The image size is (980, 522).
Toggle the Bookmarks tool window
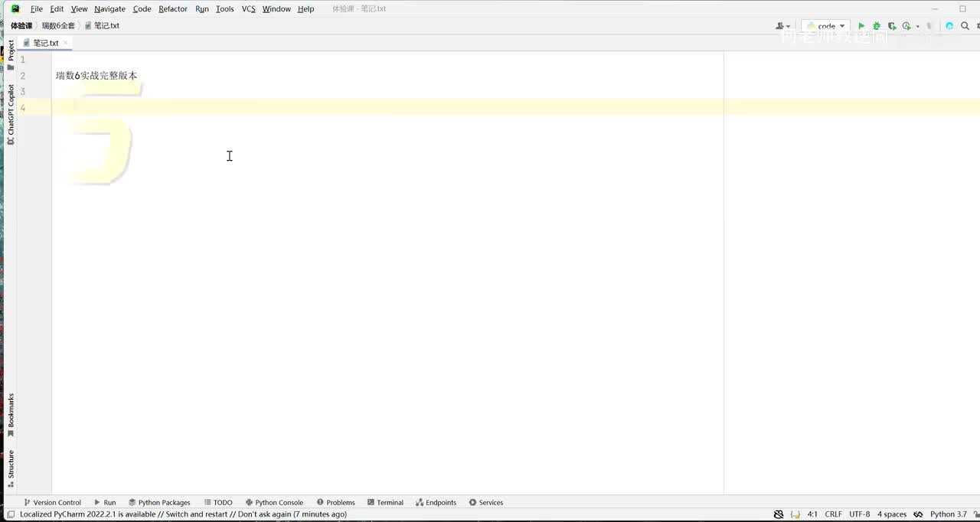pyautogui.click(x=11, y=416)
